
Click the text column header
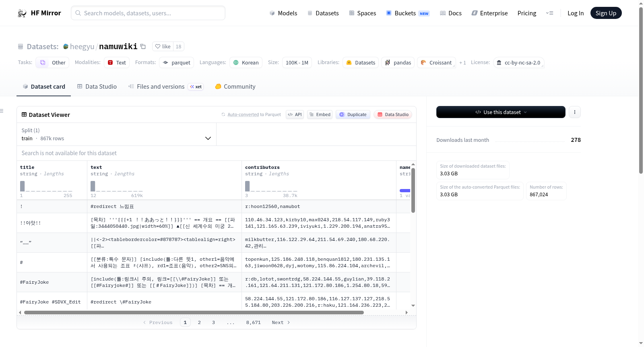[x=96, y=167]
